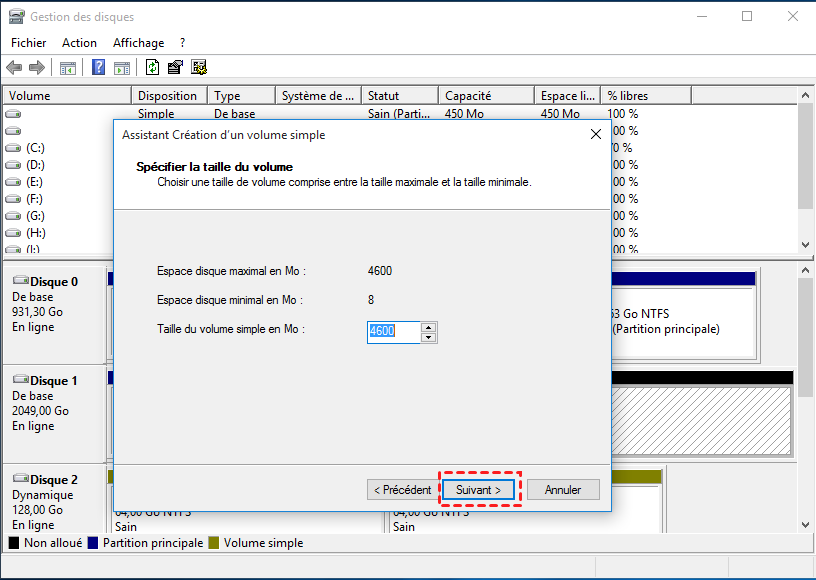Sort by the % libres column header

pyautogui.click(x=646, y=96)
